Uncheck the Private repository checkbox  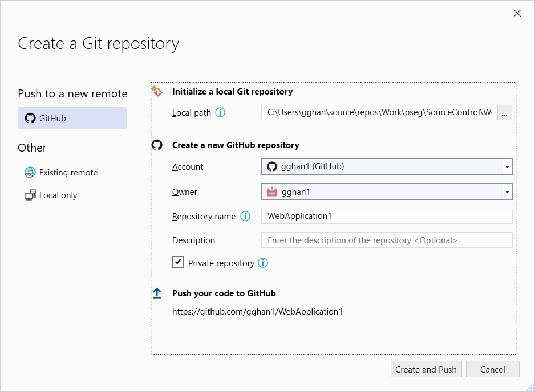[177, 262]
